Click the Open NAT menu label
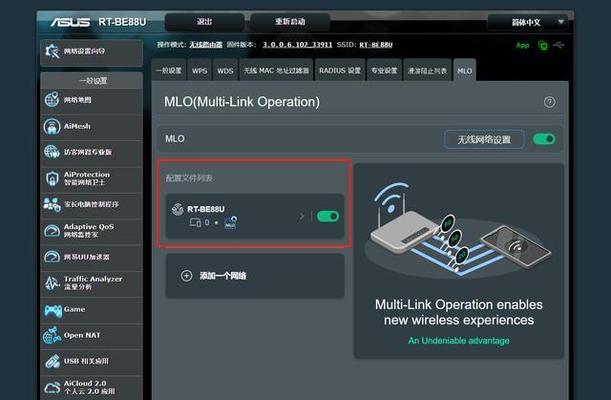The width and height of the screenshot is (611, 400). click(82, 335)
